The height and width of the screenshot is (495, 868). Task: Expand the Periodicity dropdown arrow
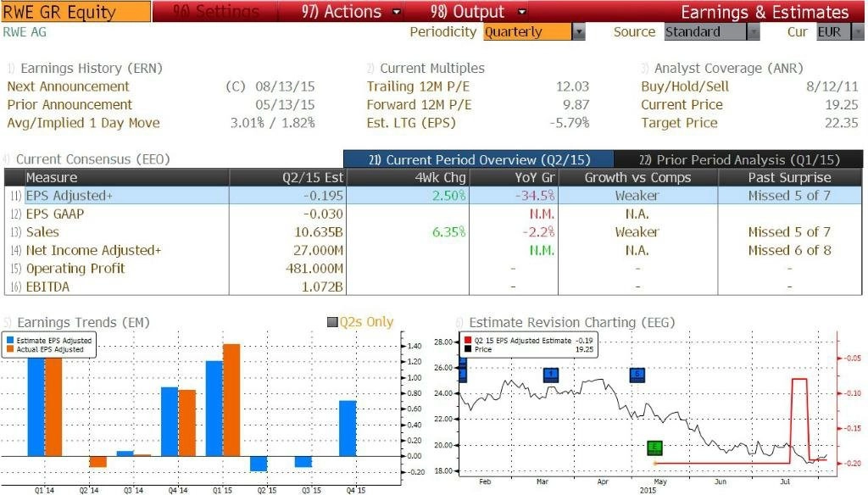(x=578, y=32)
